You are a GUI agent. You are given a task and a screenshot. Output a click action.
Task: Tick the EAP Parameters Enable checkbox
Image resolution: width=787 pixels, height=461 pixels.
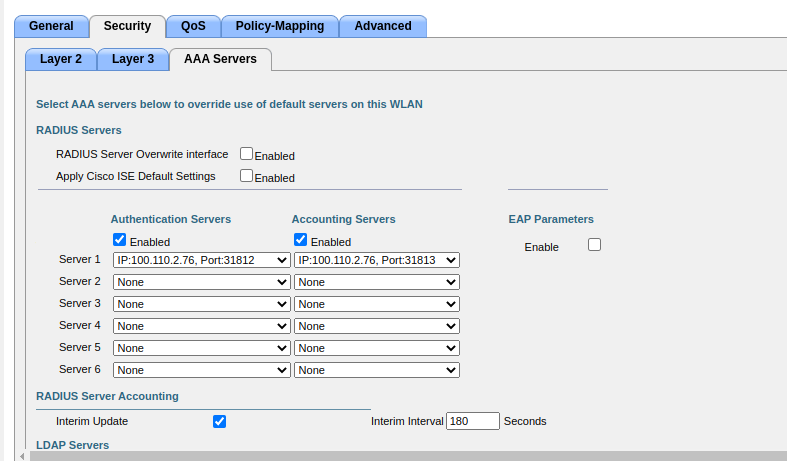594,245
